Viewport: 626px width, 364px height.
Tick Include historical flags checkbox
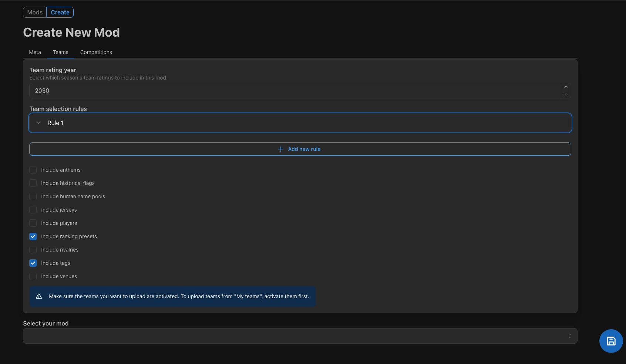[33, 183]
